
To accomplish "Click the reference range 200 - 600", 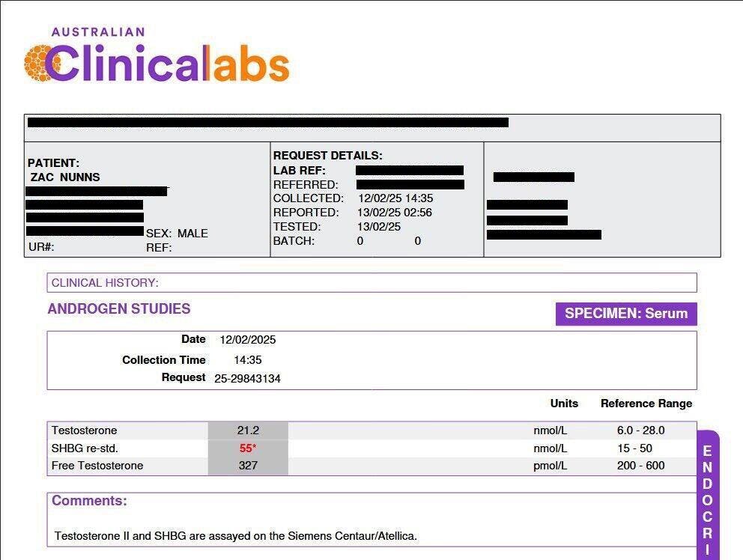I will click(x=640, y=466).
